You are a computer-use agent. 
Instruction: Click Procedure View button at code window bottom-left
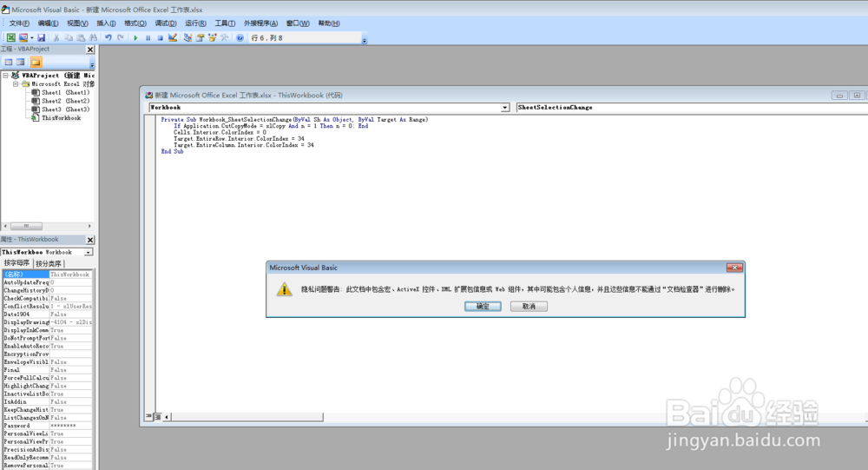coord(148,417)
